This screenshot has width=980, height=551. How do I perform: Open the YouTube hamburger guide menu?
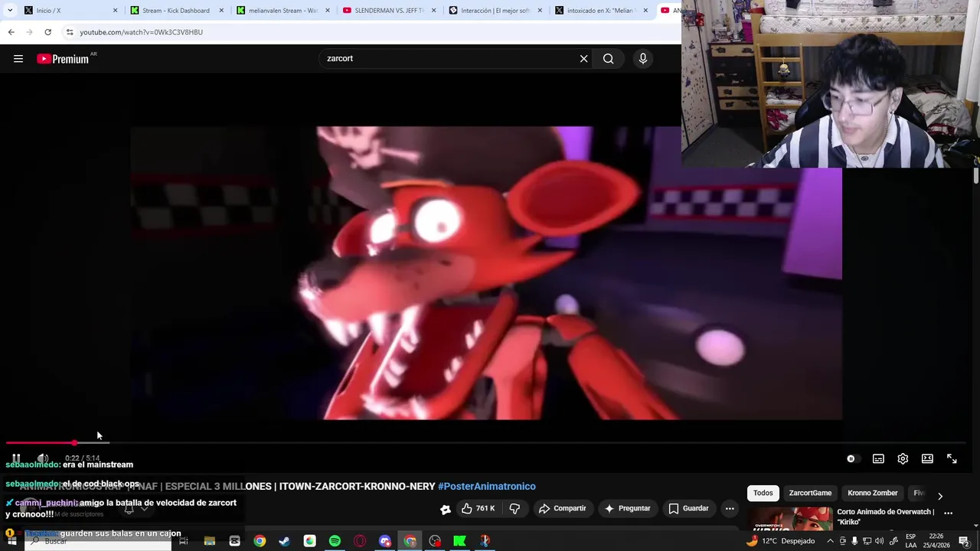18,59
